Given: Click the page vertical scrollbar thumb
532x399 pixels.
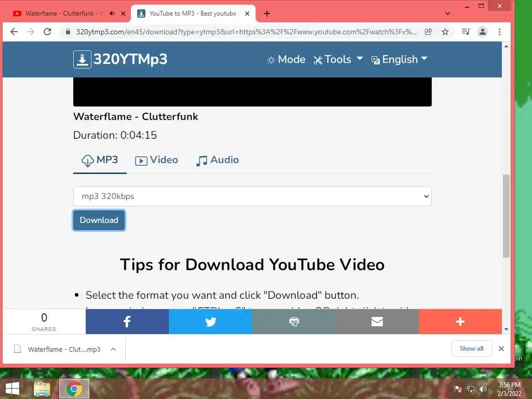Looking at the screenshot, I should (506, 216).
